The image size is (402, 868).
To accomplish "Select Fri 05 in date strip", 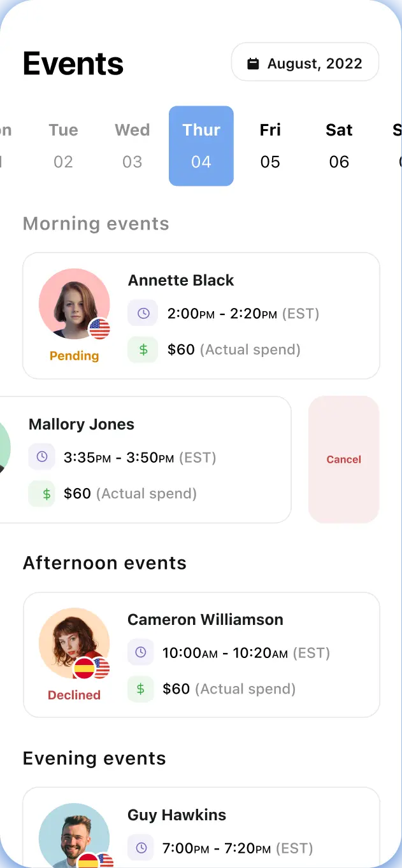I will [x=270, y=146].
